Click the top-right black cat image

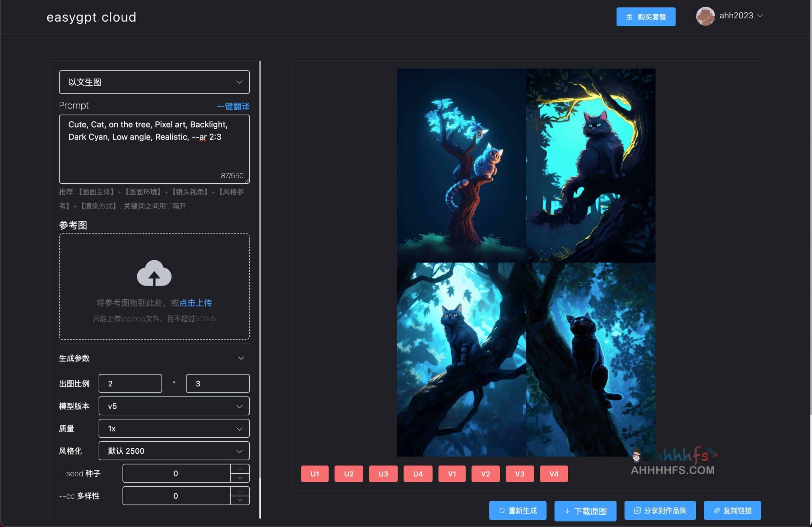pos(591,166)
